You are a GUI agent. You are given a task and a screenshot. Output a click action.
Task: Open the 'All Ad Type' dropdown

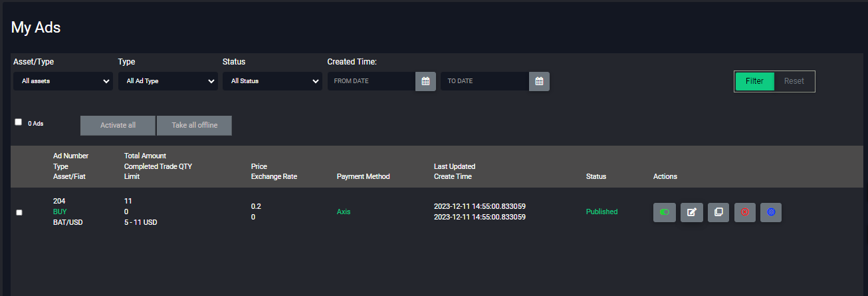coord(167,81)
